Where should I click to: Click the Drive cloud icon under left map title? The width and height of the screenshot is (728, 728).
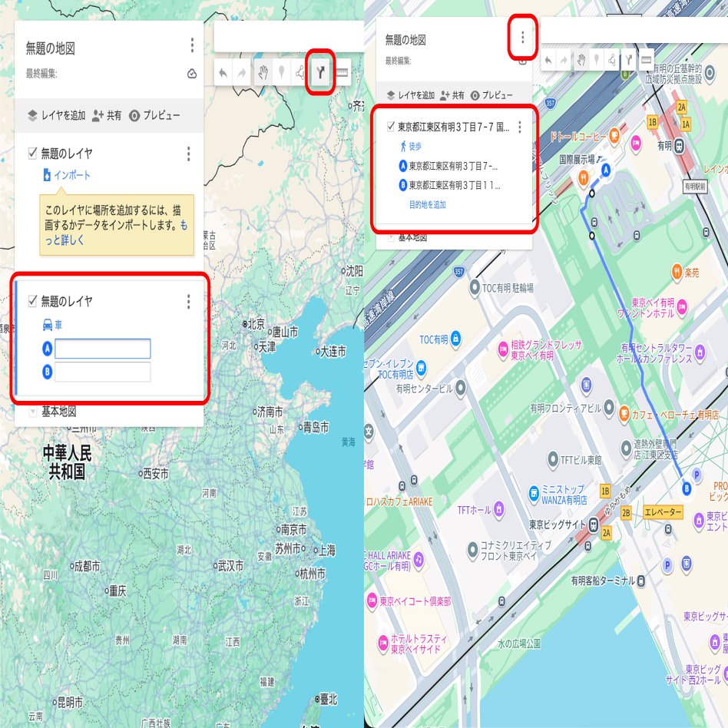[x=192, y=74]
